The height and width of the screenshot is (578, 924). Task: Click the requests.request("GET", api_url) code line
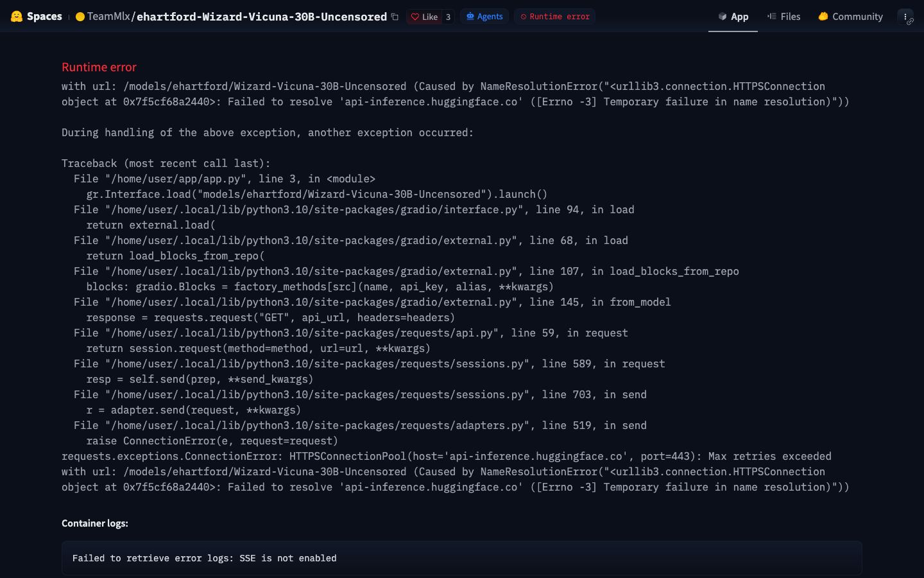(x=270, y=317)
